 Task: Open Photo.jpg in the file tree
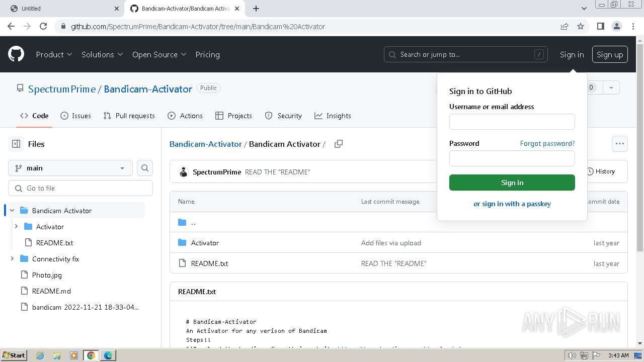click(x=47, y=275)
